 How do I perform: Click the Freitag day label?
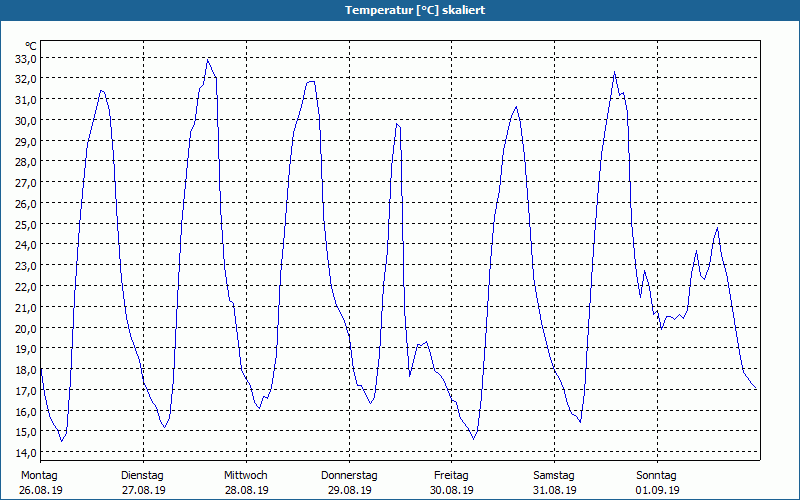coord(451,476)
